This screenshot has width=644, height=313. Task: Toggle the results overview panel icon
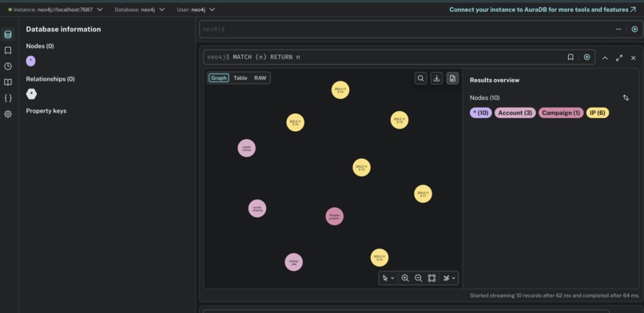click(x=452, y=78)
